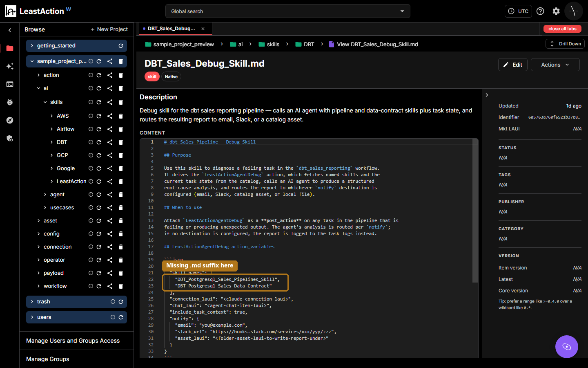
Task: Click the code content vertical scrollbar
Action: point(475,211)
